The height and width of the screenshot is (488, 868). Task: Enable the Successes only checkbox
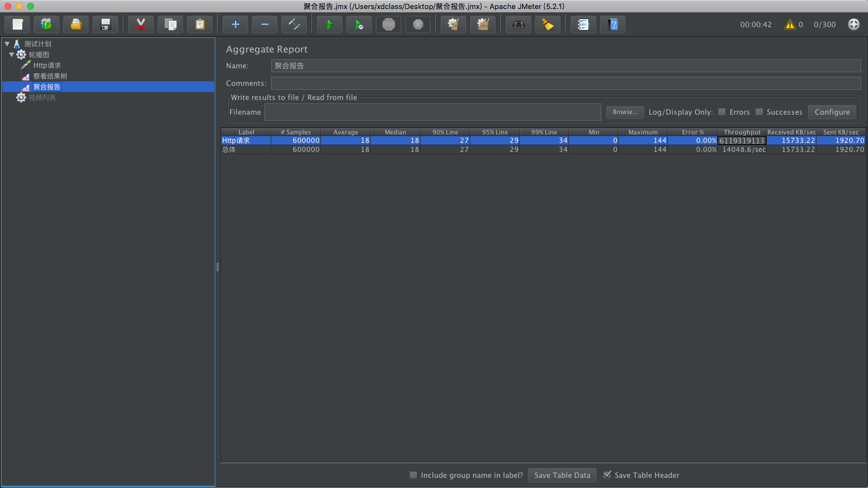coord(759,112)
